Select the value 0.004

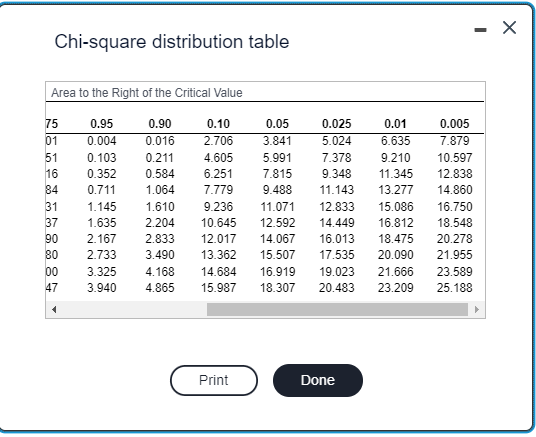click(102, 141)
